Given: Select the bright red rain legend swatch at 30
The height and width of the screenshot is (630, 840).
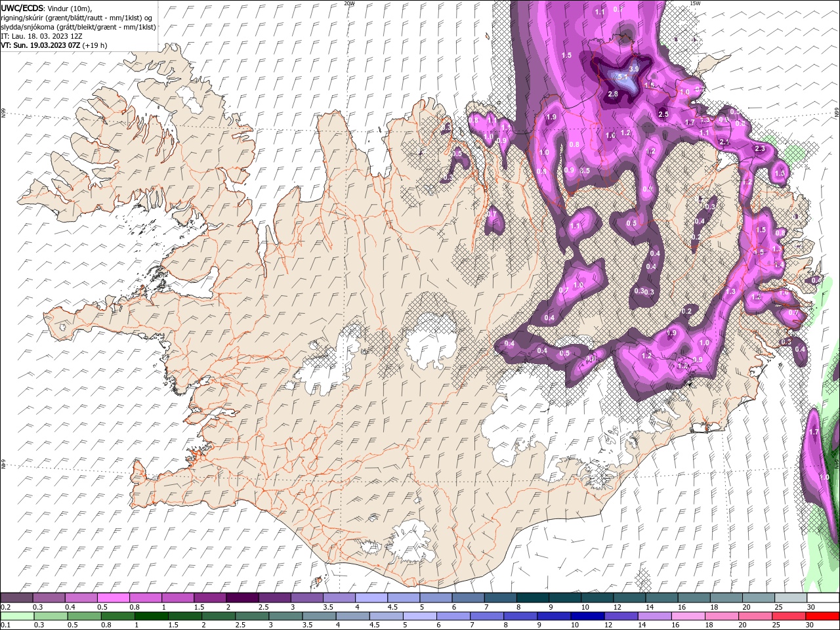Looking at the screenshot, I should tap(823, 616).
